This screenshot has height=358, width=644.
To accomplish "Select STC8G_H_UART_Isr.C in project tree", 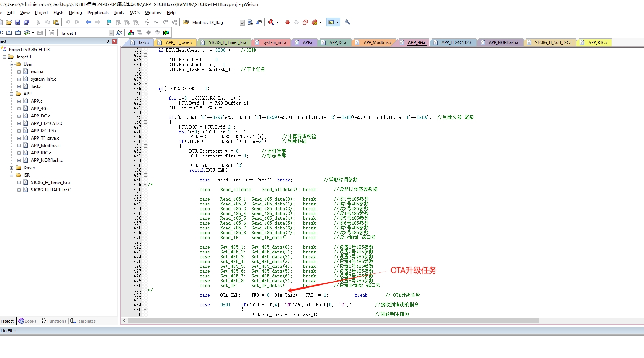I will pyautogui.click(x=51, y=190).
